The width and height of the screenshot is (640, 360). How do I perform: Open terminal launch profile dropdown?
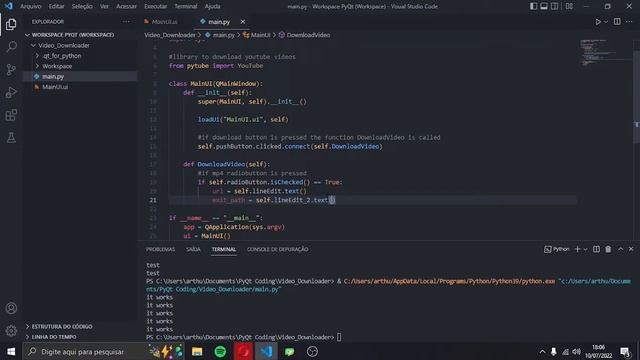pyautogui.click(x=585, y=249)
